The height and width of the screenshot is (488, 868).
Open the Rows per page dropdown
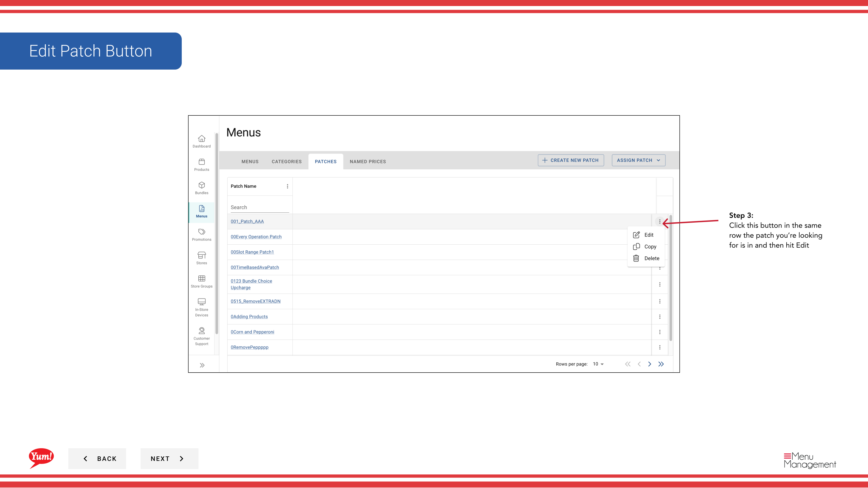point(598,364)
